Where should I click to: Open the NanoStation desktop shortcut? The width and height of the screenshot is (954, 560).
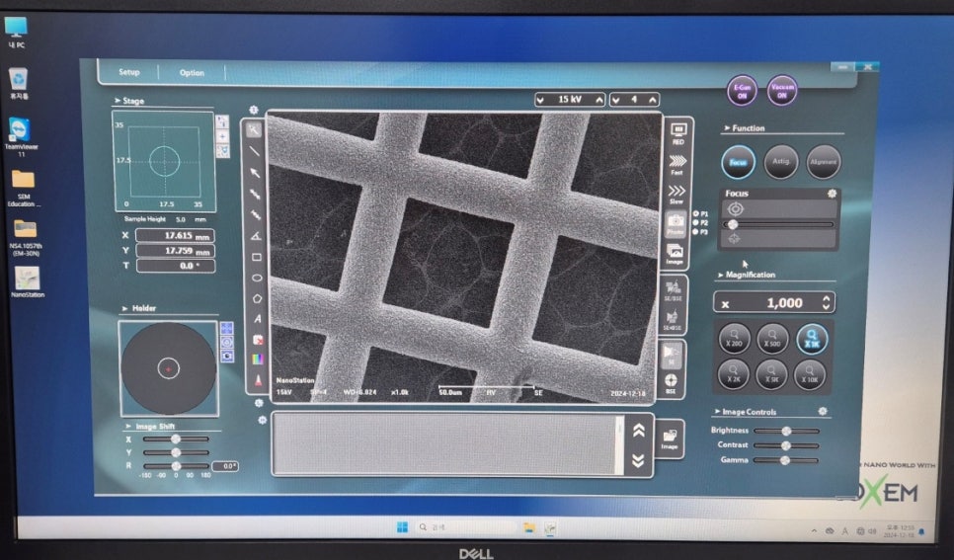(27, 281)
